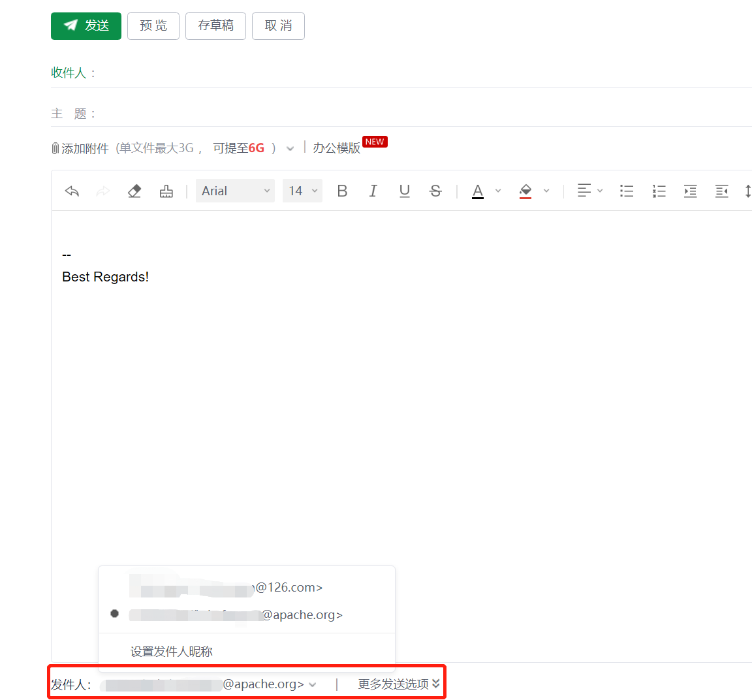Click the green 发送 send button
Screen dimensions: 752x700
(86, 26)
